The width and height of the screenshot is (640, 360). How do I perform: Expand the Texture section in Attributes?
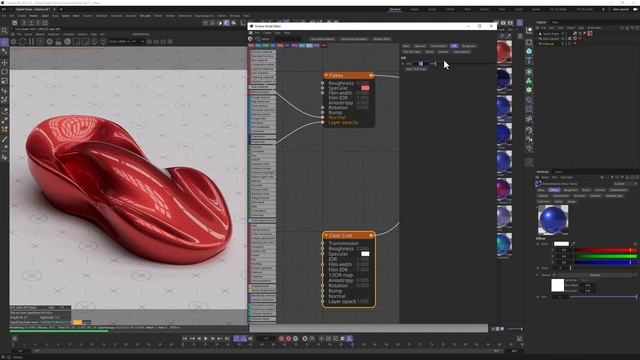tap(538, 275)
